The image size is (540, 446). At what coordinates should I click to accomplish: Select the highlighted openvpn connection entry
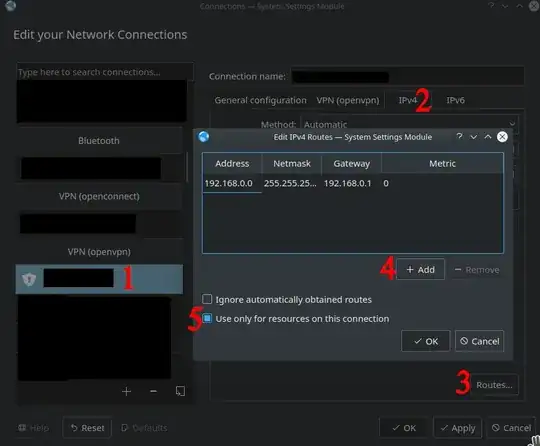99,279
